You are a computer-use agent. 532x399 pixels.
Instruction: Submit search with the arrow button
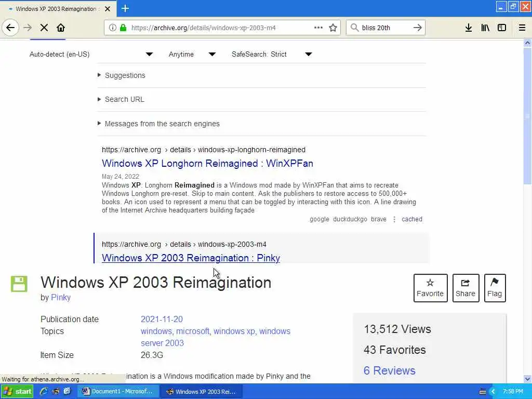(418, 28)
